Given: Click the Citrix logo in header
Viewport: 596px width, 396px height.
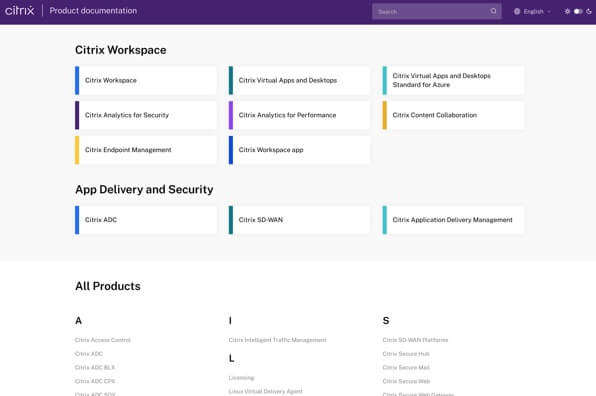Looking at the screenshot, I should 20,11.
